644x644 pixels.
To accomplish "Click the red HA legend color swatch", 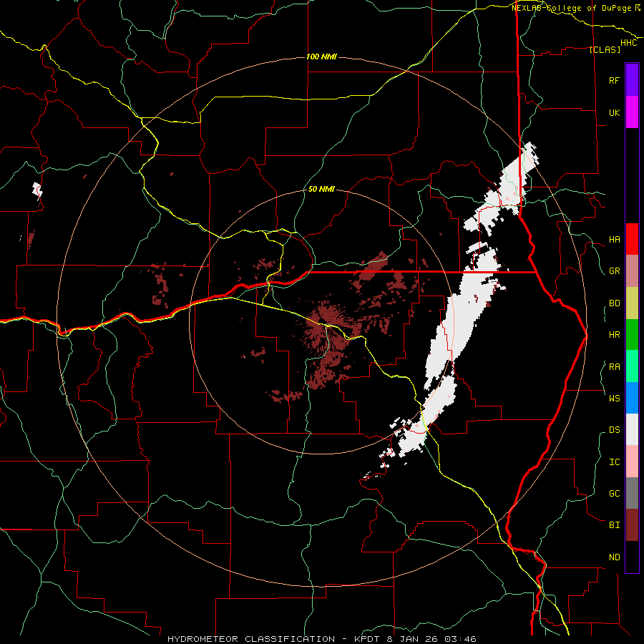I will click(x=632, y=239).
